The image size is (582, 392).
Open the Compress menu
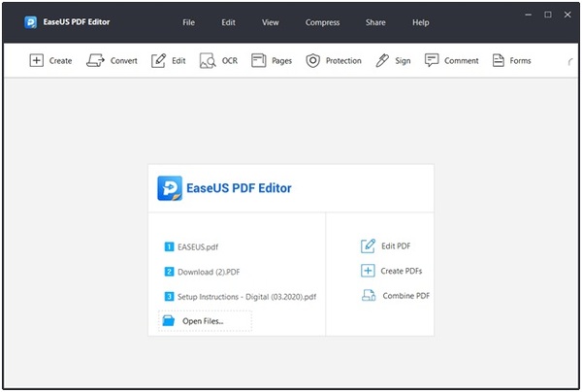tap(323, 22)
